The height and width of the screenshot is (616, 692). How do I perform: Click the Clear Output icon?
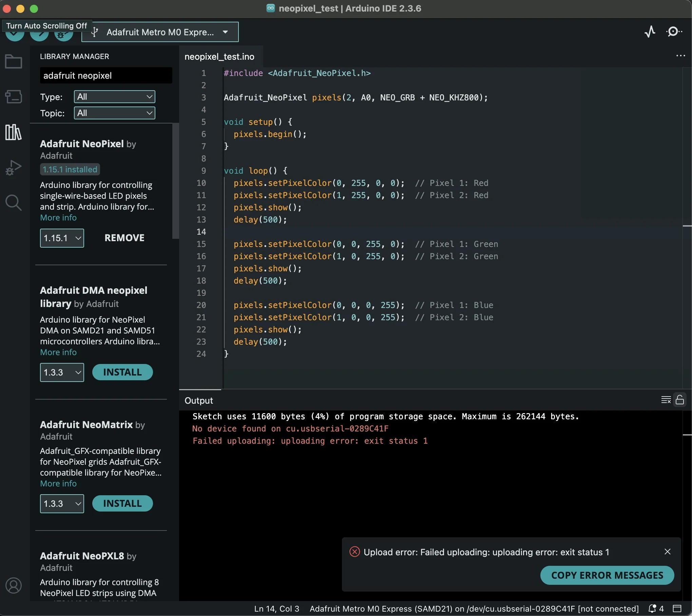point(666,400)
